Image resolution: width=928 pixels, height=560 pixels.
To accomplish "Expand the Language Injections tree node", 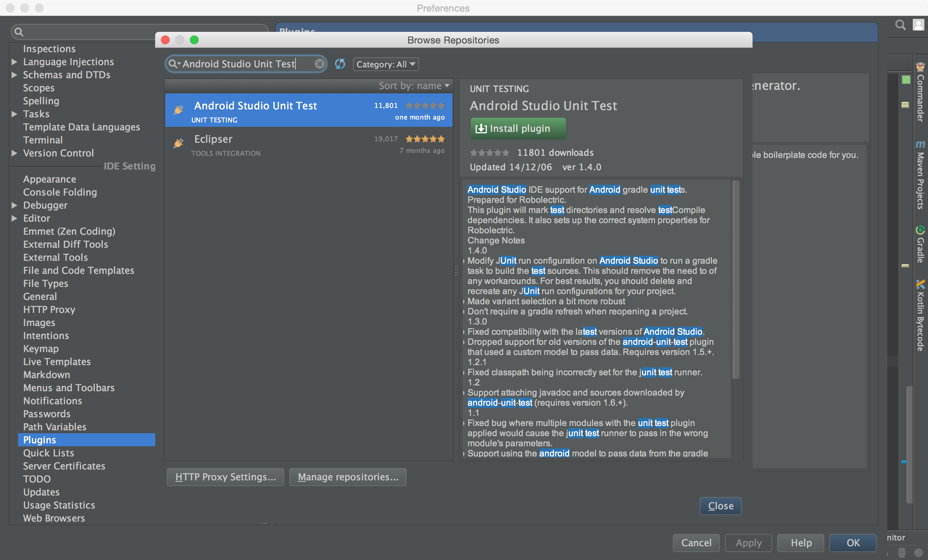I will (14, 62).
